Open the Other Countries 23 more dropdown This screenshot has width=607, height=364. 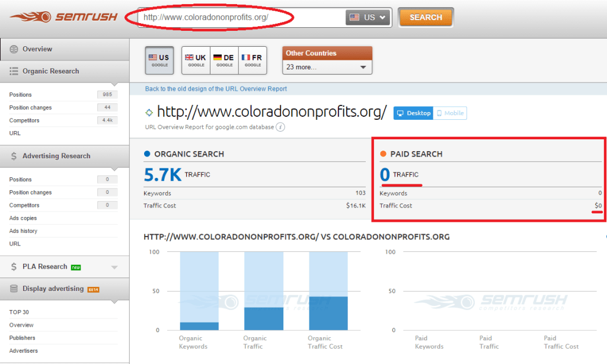coord(327,67)
